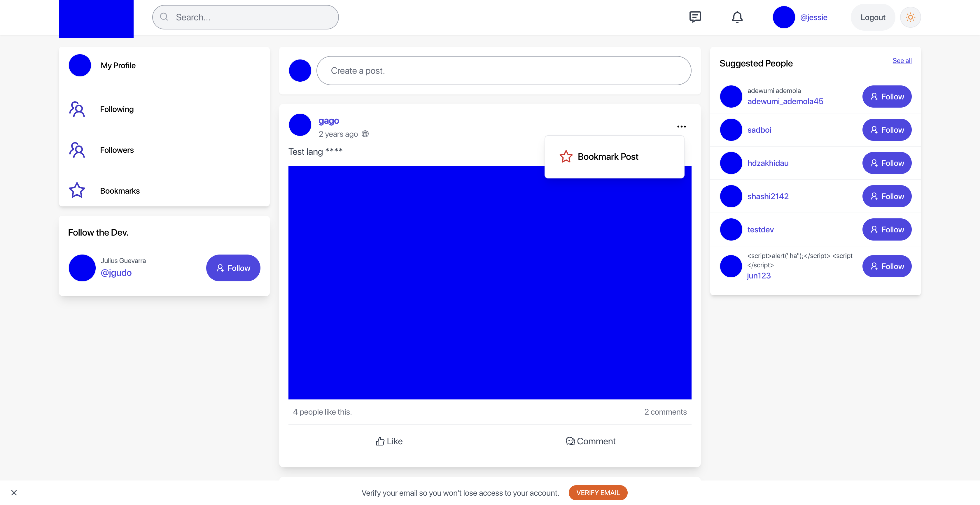The image size is (980, 505).
Task: Open the 2 comments link
Action: pyautogui.click(x=665, y=412)
